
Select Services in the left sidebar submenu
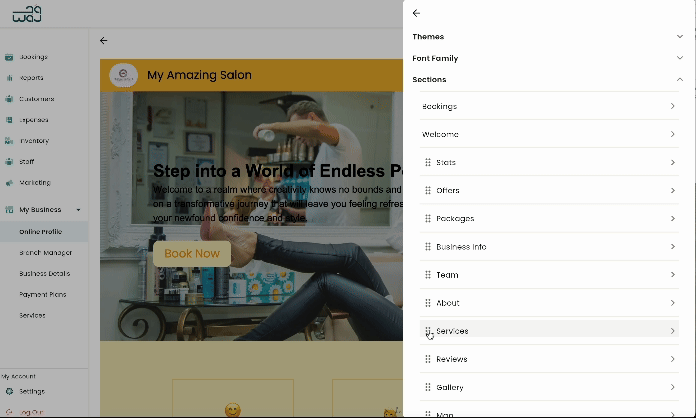(x=32, y=315)
